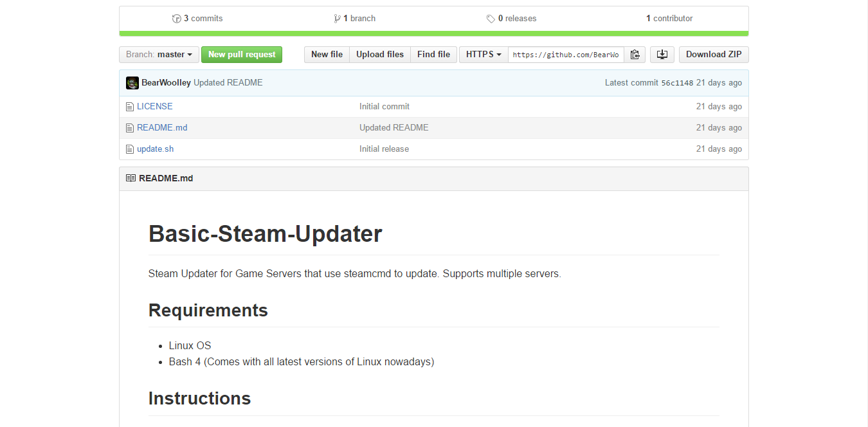Open this repository in GitHub Desktop
868x427 pixels.
(662, 55)
